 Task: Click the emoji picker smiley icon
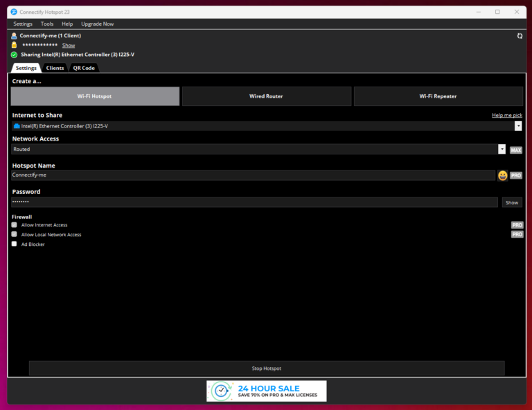tap(502, 176)
